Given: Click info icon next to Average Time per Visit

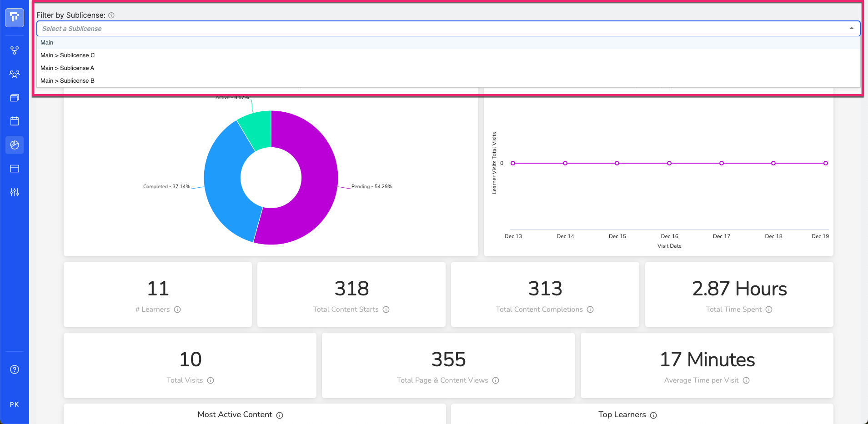Looking at the screenshot, I should click(x=746, y=380).
